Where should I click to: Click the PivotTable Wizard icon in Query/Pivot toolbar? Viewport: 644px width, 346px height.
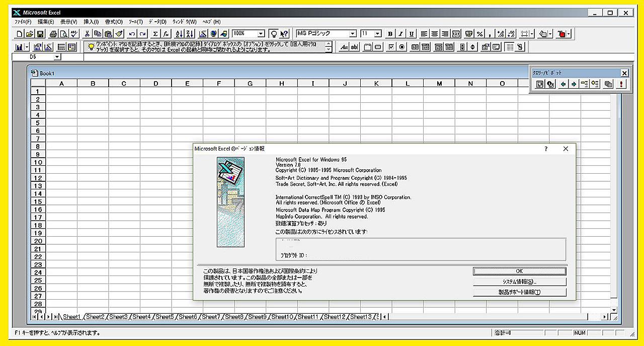click(x=540, y=84)
